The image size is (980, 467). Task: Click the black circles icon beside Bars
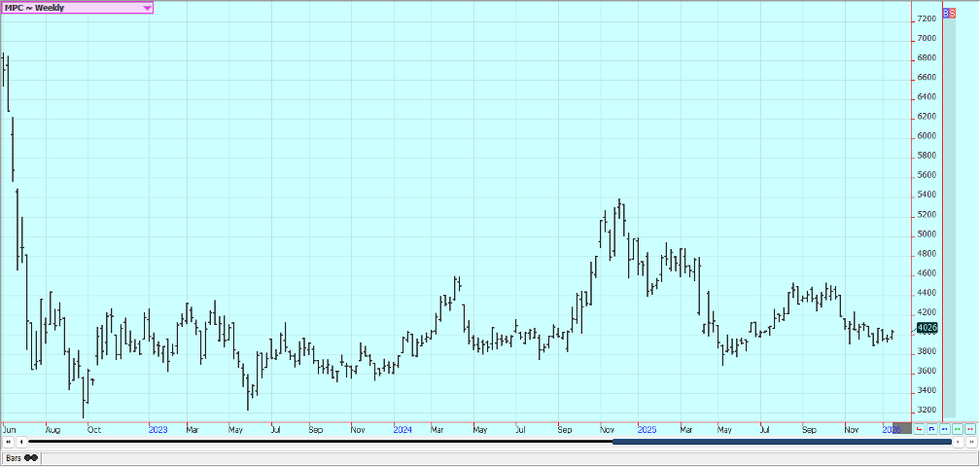coord(31,457)
